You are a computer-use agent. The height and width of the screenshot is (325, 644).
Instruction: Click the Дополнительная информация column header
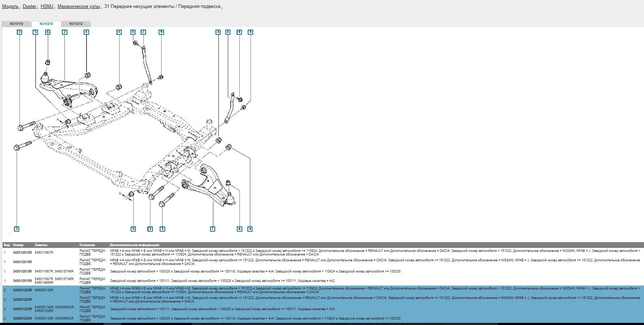(134, 245)
